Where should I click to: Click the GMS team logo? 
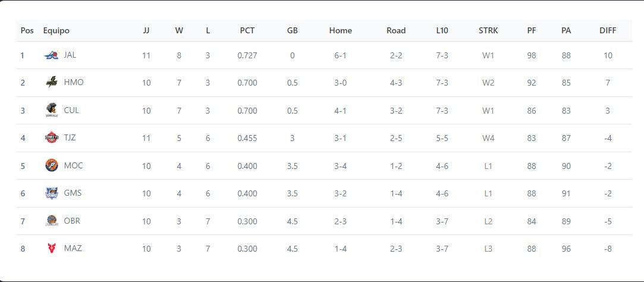52,193
